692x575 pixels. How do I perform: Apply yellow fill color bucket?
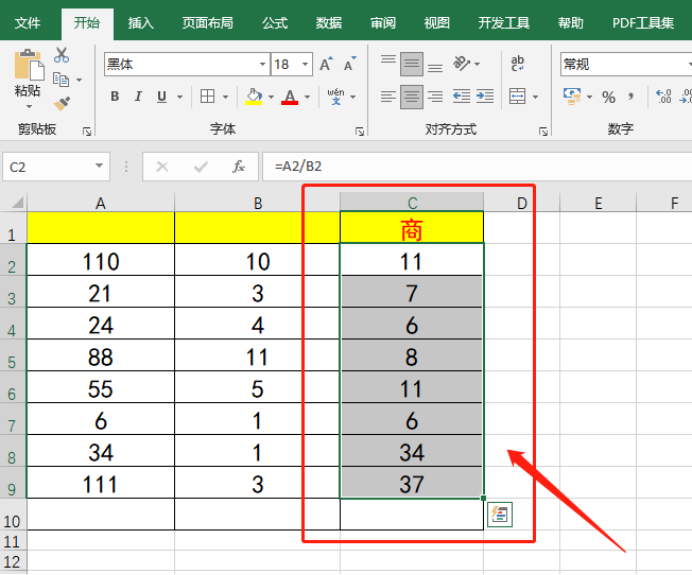(x=254, y=96)
